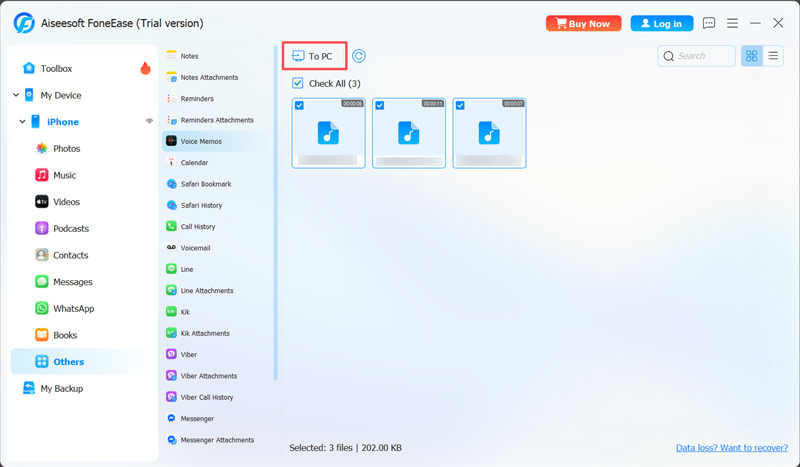Click the Buy Now button
Screen dimensions: 800x467
[584, 23]
